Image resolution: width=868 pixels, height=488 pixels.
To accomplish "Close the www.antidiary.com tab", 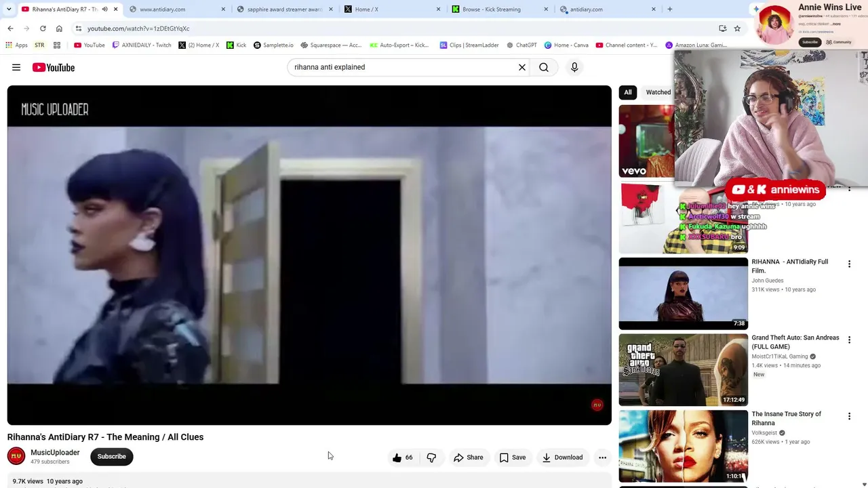I will pos(223,9).
